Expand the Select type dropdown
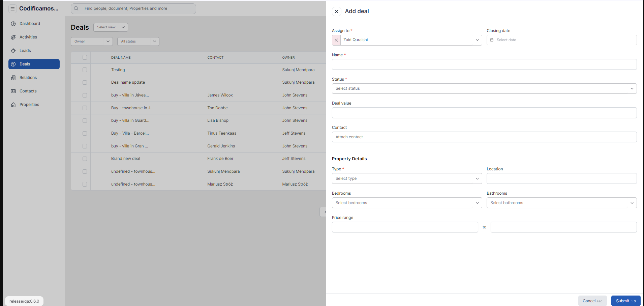The width and height of the screenshot is (644, 306). 407,178
